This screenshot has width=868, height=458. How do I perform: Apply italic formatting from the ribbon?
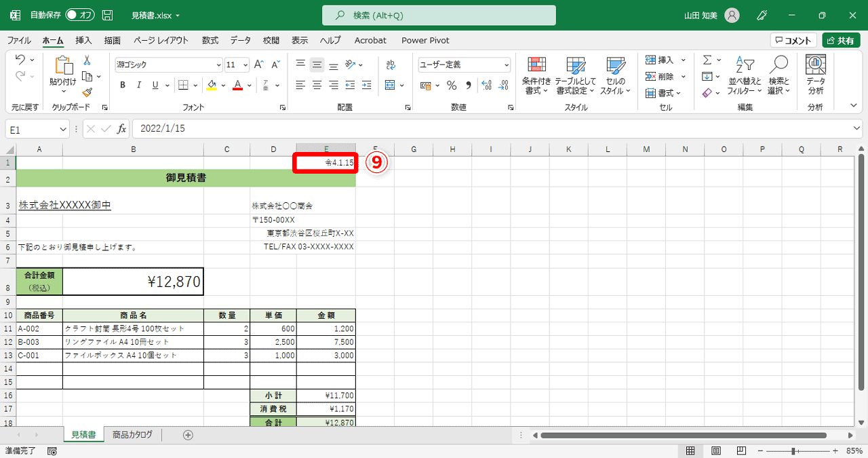(x=138, y=85)
